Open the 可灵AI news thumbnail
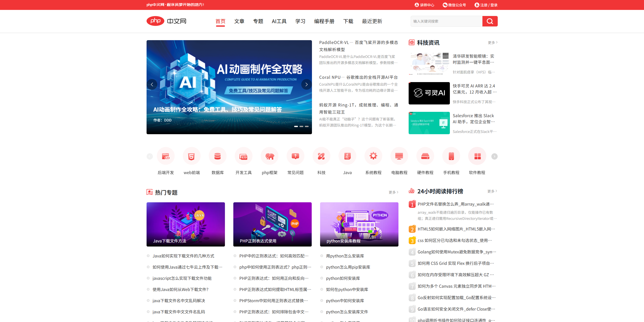Screen dimensions: 644x322 [429, 93]
